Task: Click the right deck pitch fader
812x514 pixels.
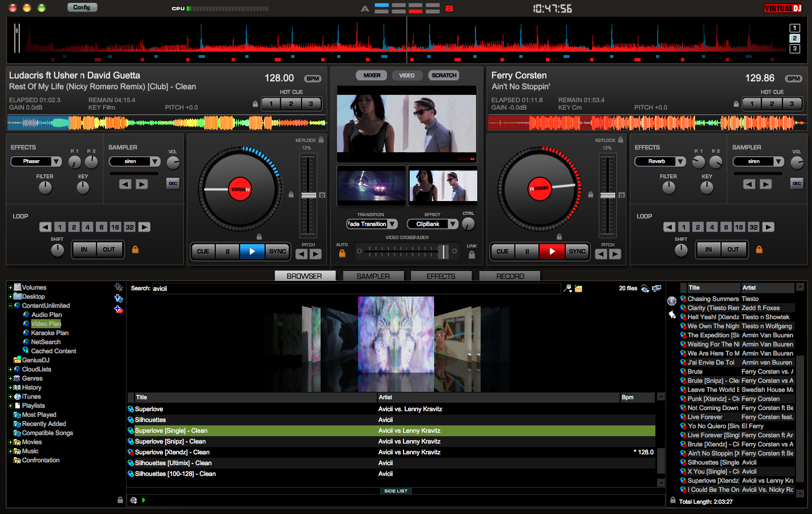Action: (x=608, y=195)
